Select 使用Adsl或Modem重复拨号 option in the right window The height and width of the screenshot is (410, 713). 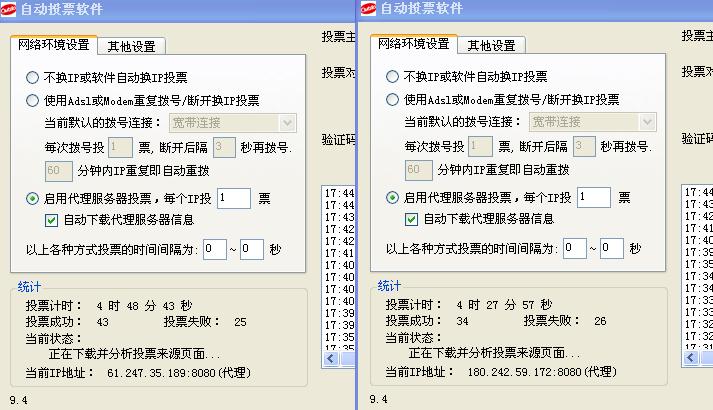[x=393, y=100]
